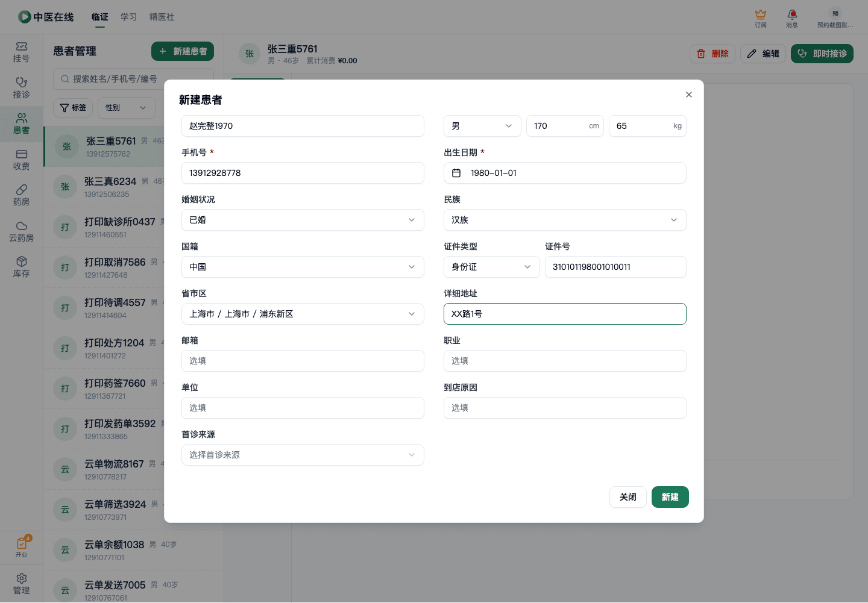The height and width of the screenshot is (603, 868).
Task: Focus the 邮箱 email input
Action: (x=303, y=361)
